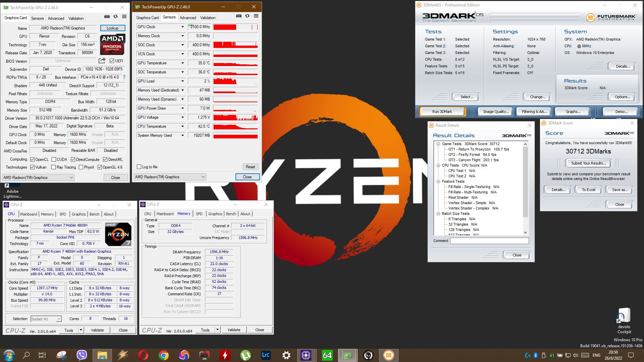
Task: Toggle the PhysX checkbox
Action: pyautogui.click(x=81, y=167)
